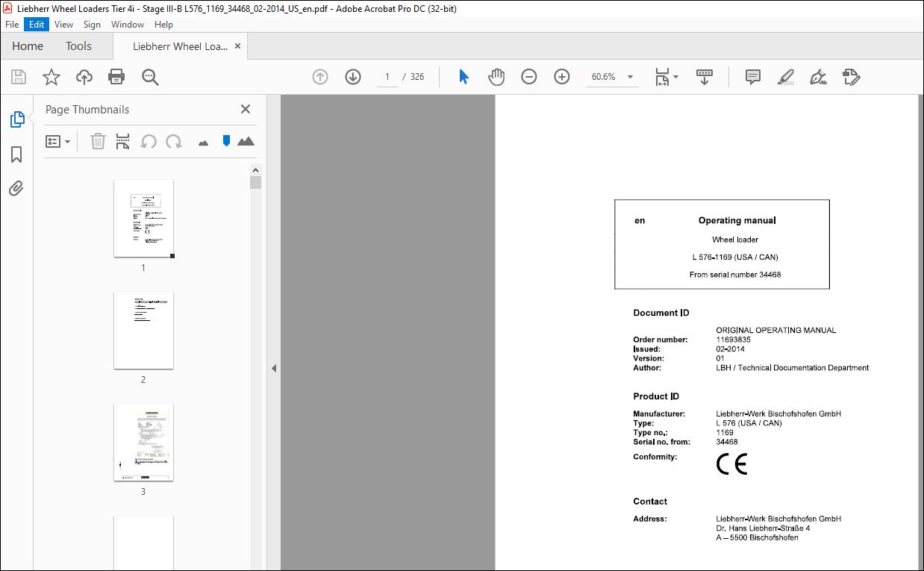Expand fit page options arrow
This screenshot has height=571, width=924.
point(676,77)
